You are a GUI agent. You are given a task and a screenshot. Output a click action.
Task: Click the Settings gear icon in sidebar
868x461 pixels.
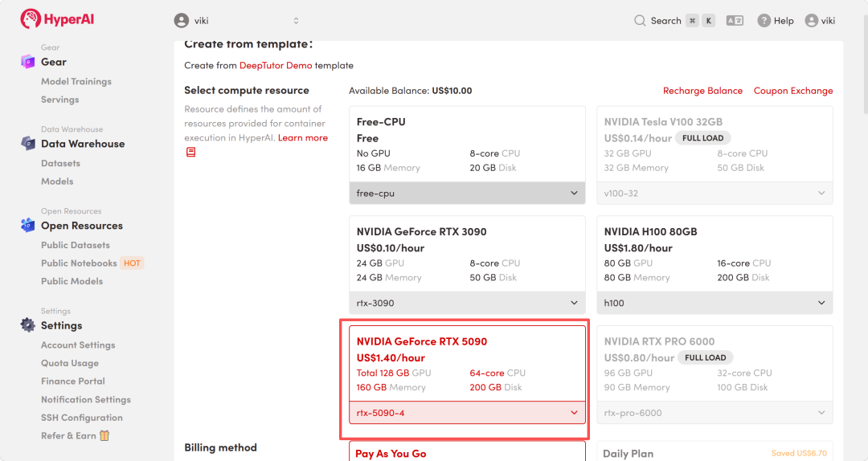[27, 324]
